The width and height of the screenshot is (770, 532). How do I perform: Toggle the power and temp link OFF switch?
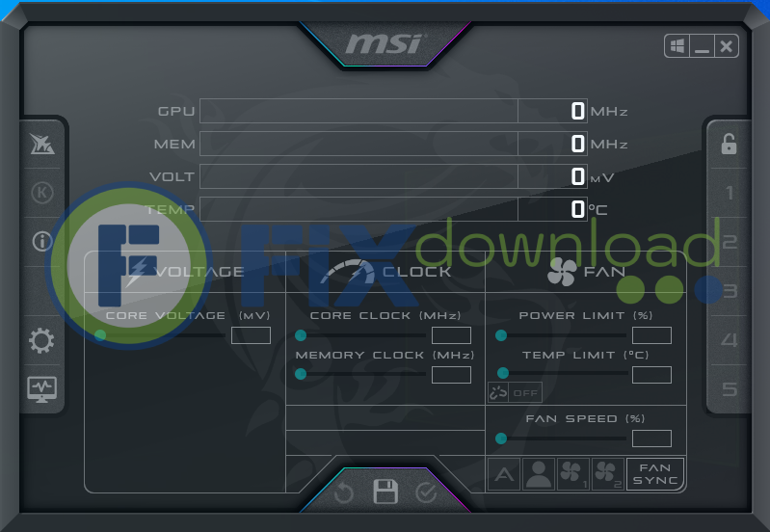click(515, 393)
